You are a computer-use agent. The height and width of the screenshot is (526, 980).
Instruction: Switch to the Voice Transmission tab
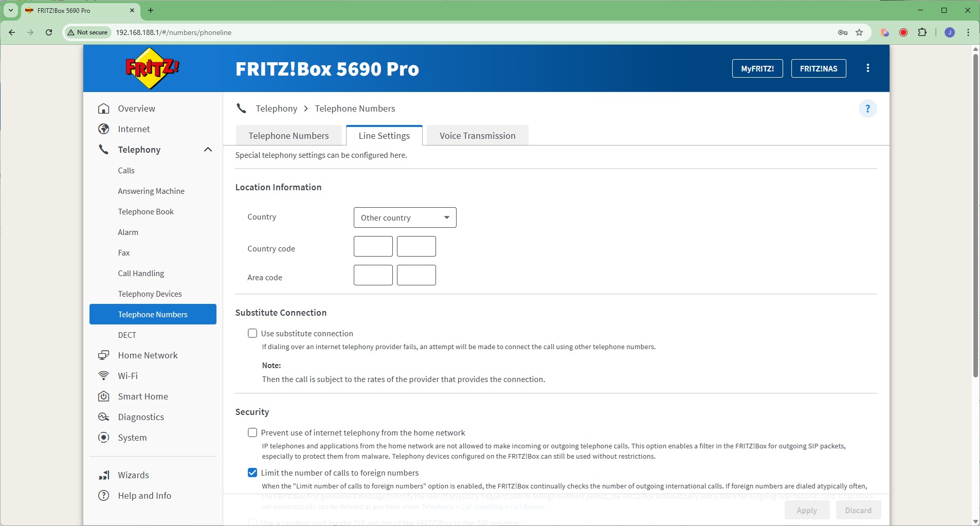click(x=477, y=136)
